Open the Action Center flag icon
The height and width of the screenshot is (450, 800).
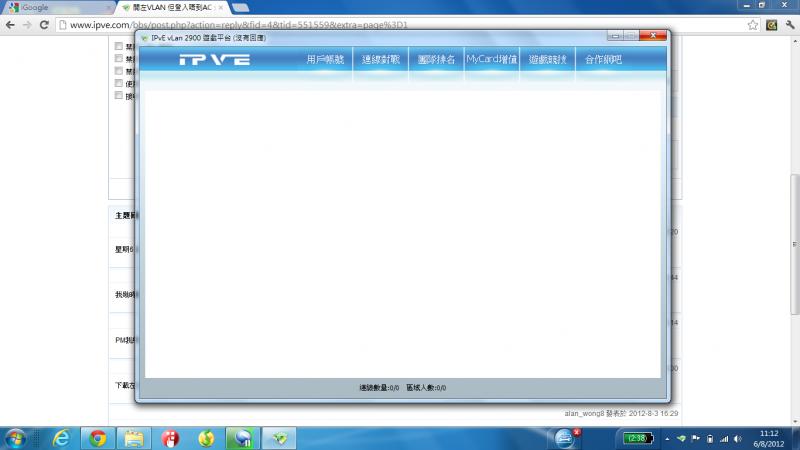pos(695,438)
